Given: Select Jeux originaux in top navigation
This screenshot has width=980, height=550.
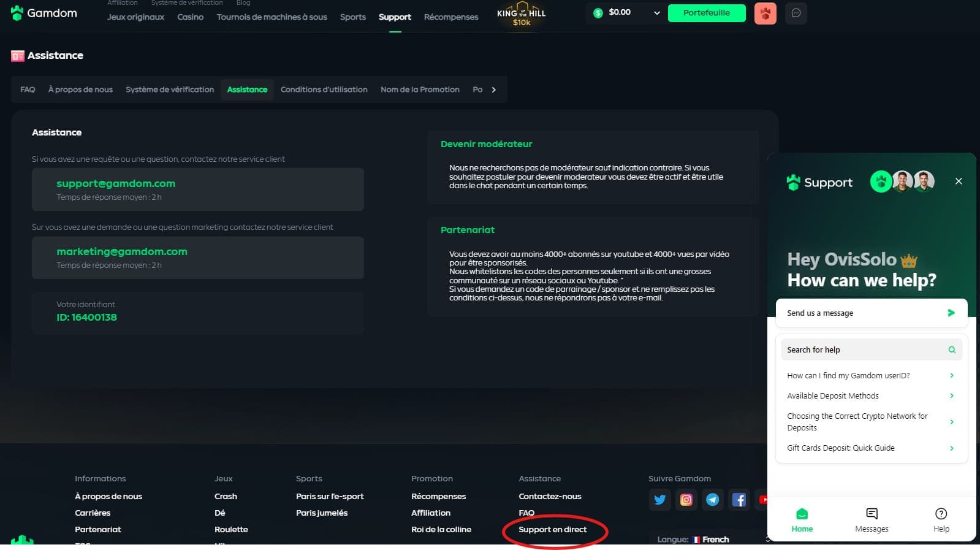Looking at the screenshot, I should pyautogui.click(x=135, y=17).
